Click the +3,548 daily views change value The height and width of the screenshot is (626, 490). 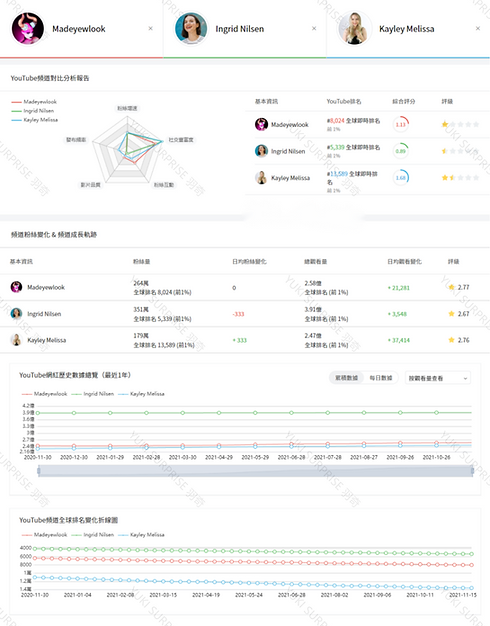click(x=397, y=314)
